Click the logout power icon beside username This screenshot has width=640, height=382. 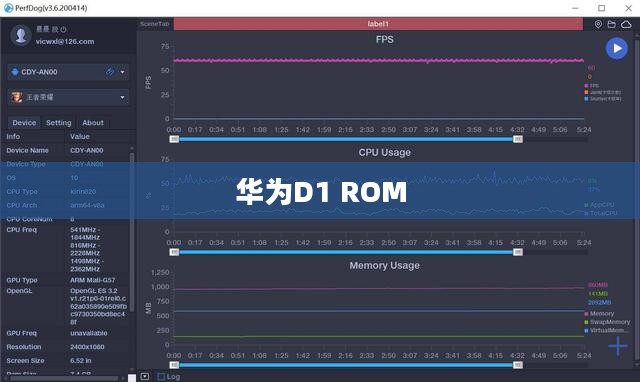click(64, 29)
